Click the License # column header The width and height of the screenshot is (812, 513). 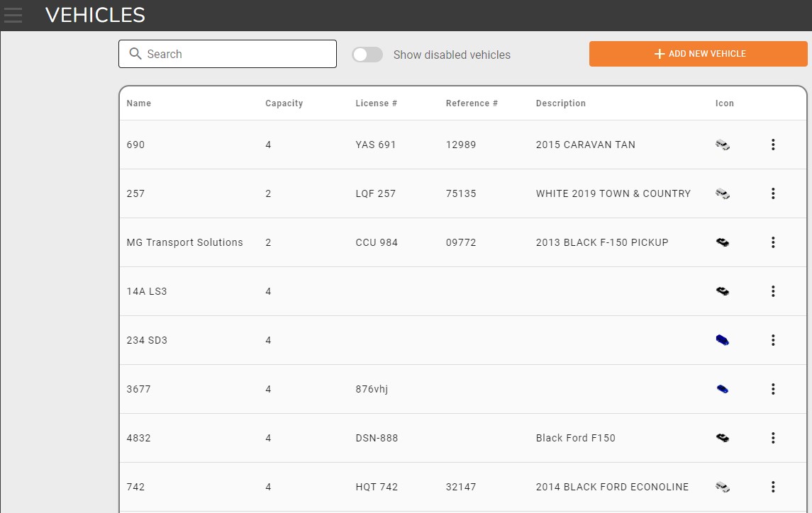click(376, 103)
